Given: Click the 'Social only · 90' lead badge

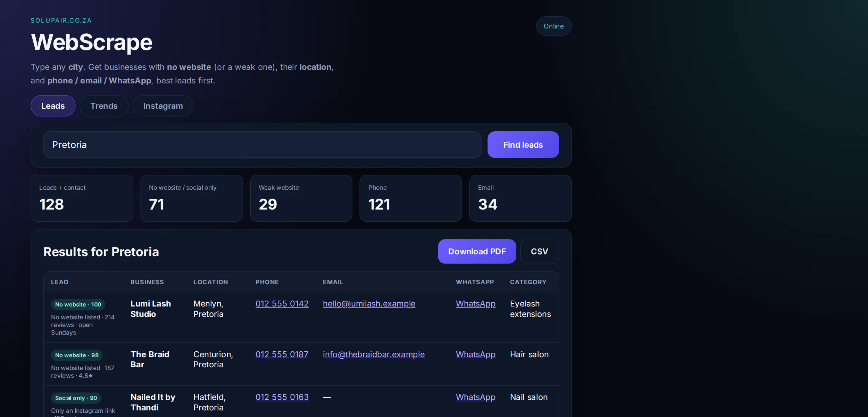Looking at the screenshot, I should [x=76, y=398].
